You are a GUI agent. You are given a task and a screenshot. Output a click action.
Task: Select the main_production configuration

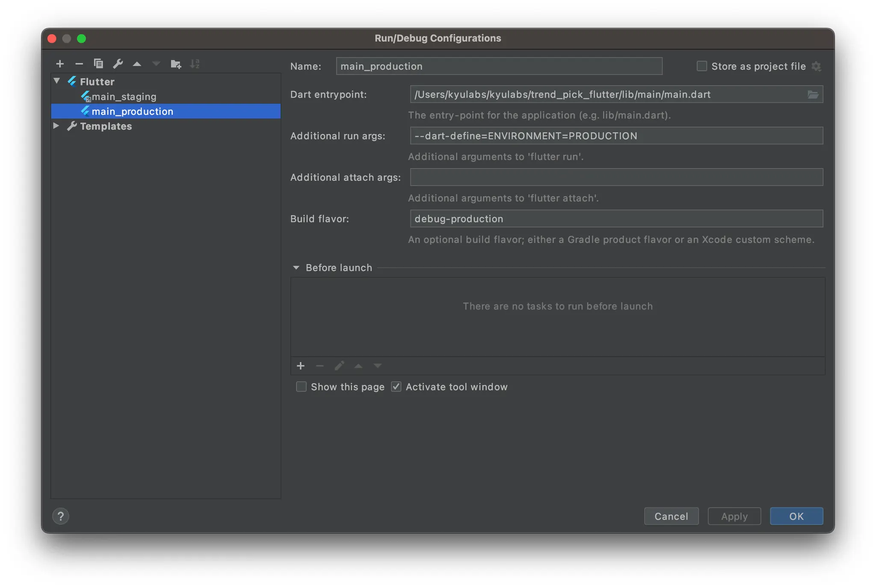coord(132,112)
